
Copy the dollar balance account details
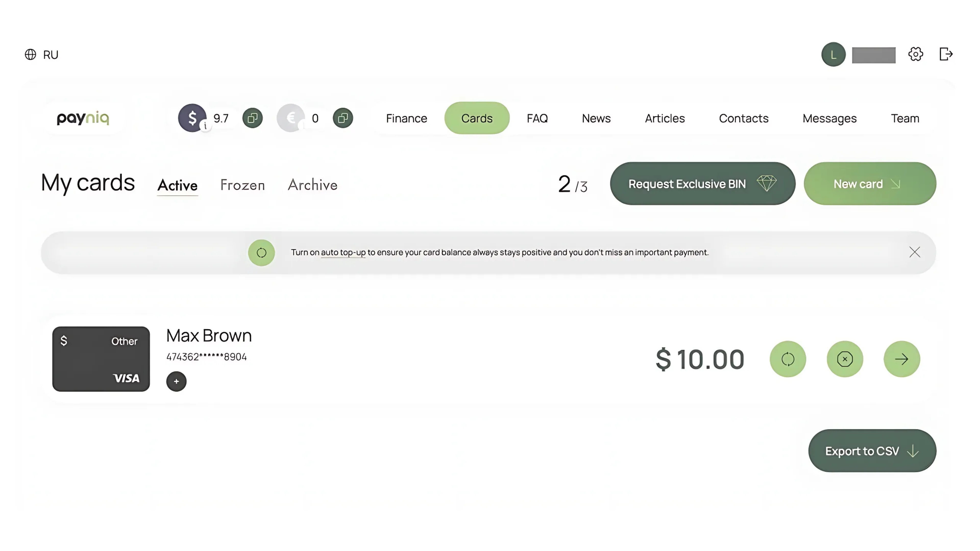click(x=252, y=118)
